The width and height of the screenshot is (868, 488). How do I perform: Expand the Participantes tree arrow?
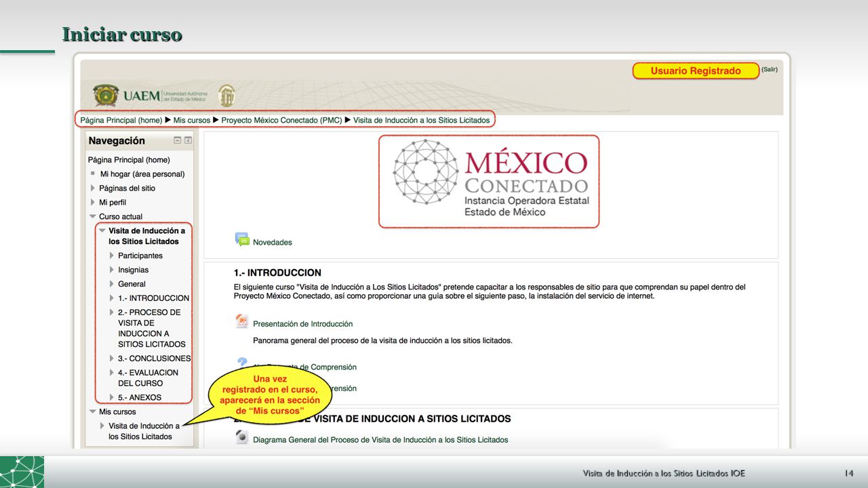click(112, 256)
